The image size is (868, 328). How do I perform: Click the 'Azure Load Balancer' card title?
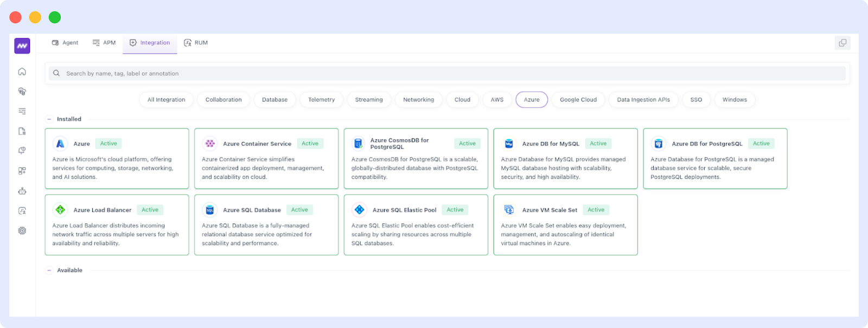(x=103, y=210)
